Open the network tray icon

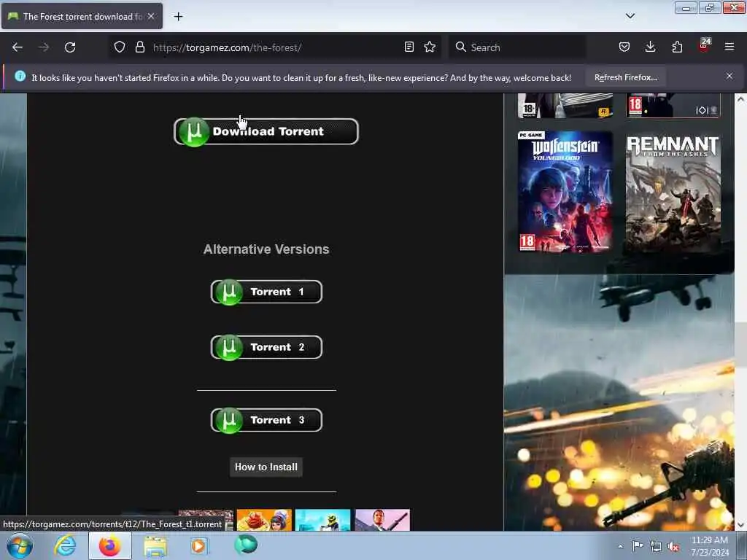coord(656,546)
